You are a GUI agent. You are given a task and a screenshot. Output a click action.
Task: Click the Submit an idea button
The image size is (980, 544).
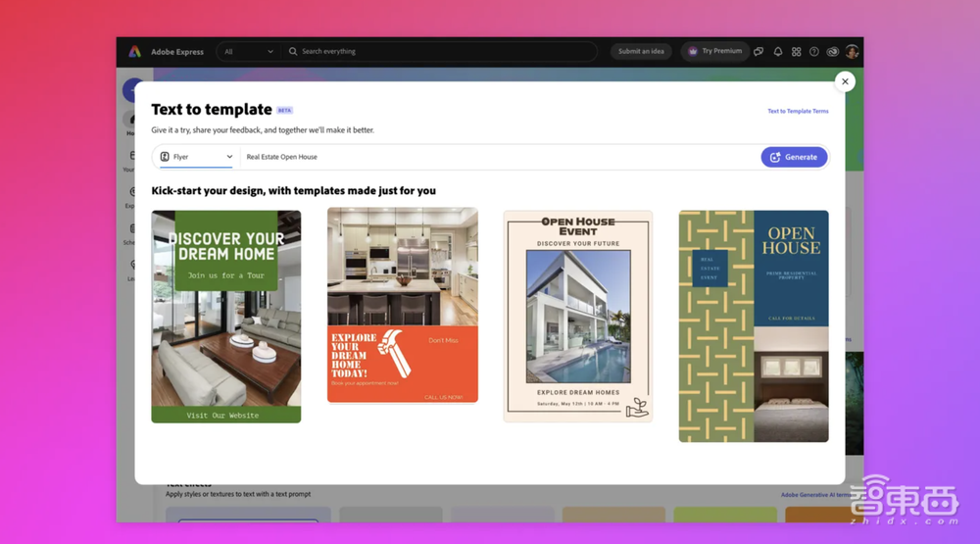641,52
